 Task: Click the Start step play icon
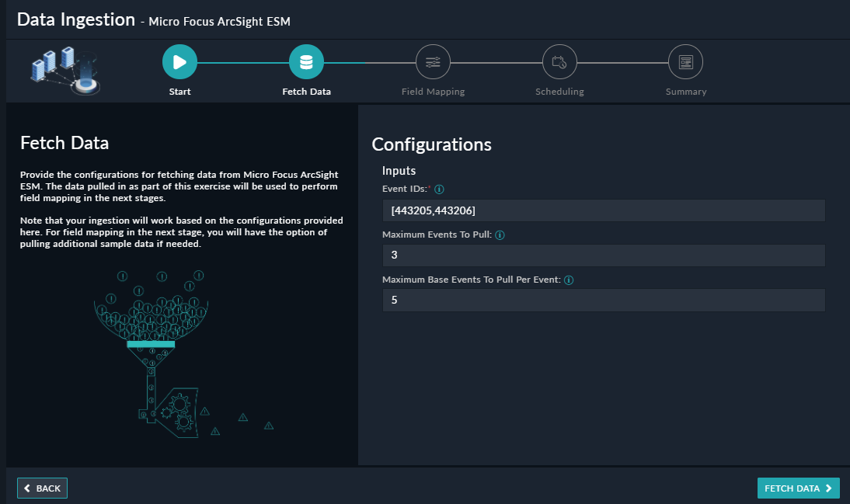point(179,62)
